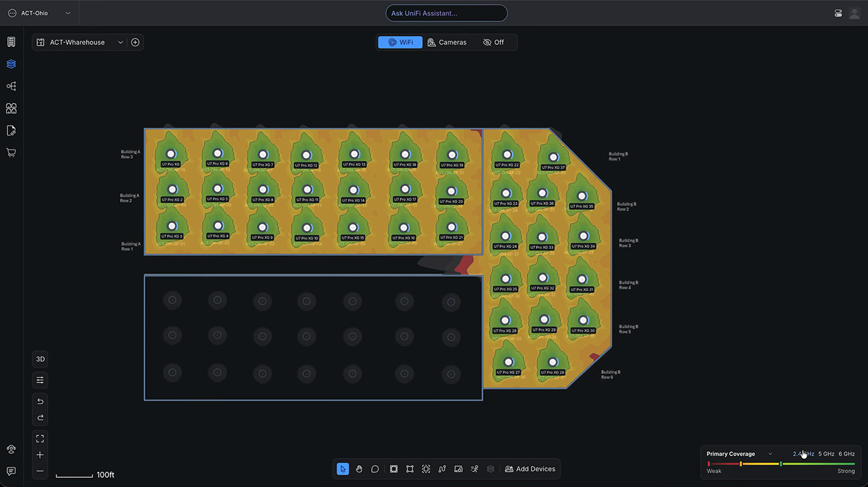Open the feedback chat sidebar icon
The image size is (868, 487).
coord(11,471)
